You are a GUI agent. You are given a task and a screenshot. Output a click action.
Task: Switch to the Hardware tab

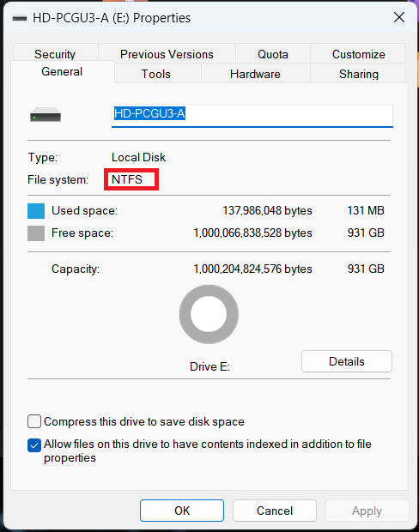(x=255, y=74)
